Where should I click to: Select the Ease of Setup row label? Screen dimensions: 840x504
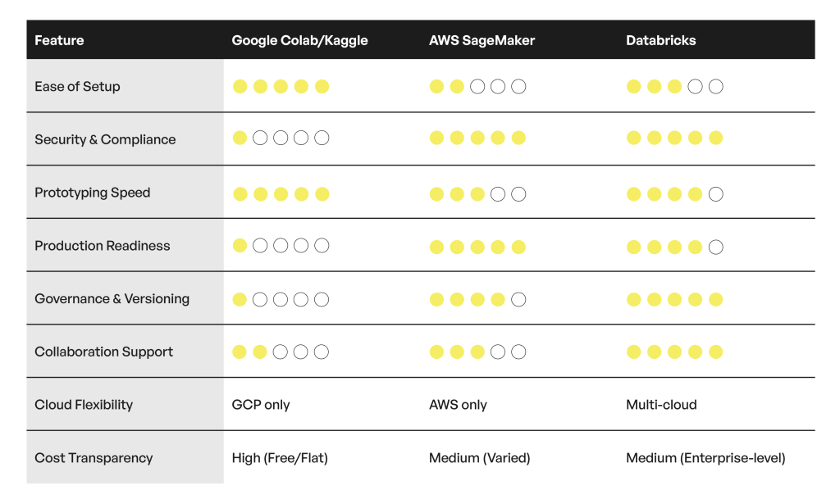click(77, 86)
